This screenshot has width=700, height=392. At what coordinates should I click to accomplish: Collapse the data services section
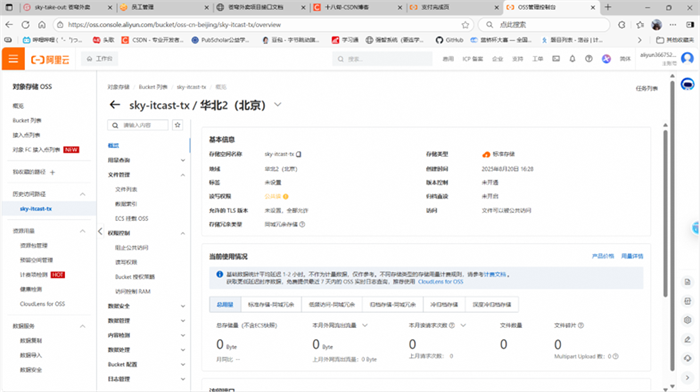(x=83, y=326)
